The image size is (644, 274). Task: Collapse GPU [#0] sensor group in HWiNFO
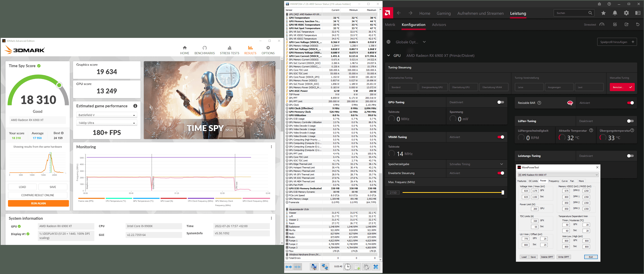[x=287, y=14]
